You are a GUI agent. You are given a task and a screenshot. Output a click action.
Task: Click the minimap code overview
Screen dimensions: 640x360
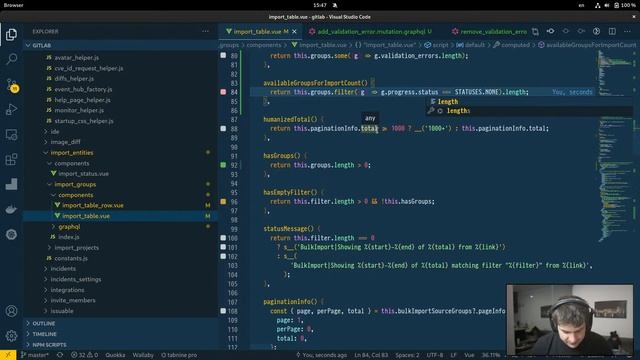click(615, 147)
